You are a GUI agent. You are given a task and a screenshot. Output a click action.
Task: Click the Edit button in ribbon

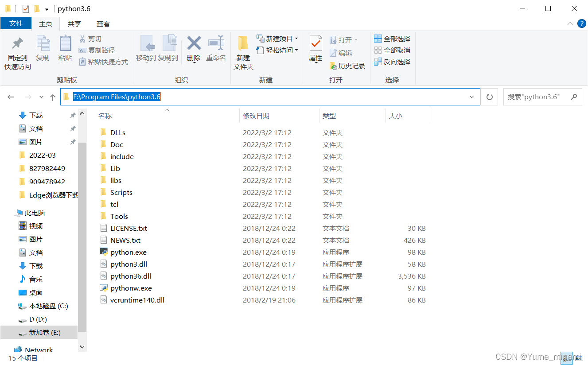(341, 53)
